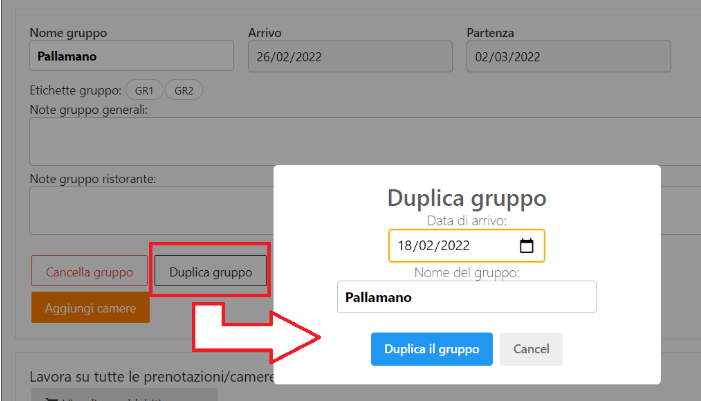The width and height of the screenshot is (701, 401).
Task: Select the GR2 group label tag
Action: [x=184, y=90]
